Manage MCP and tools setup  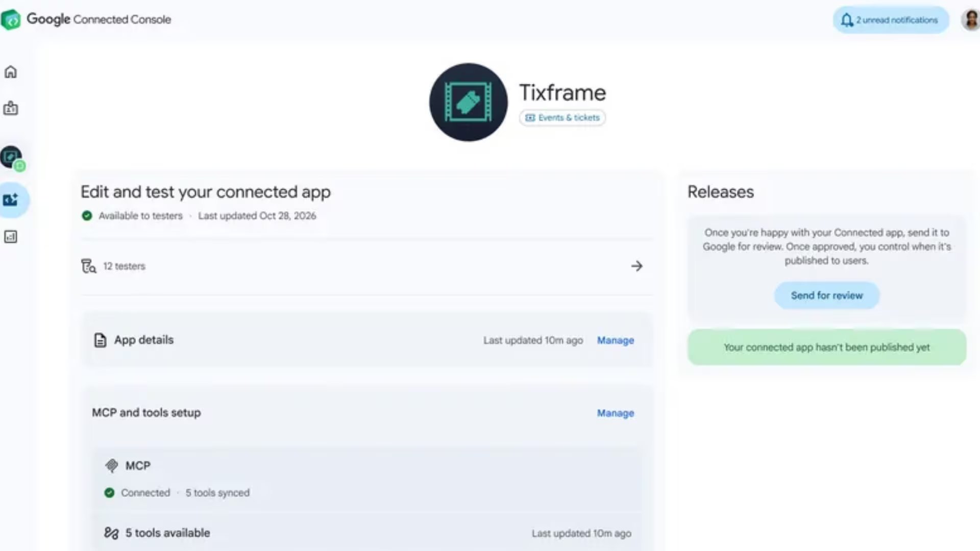(x=616, y=413)
